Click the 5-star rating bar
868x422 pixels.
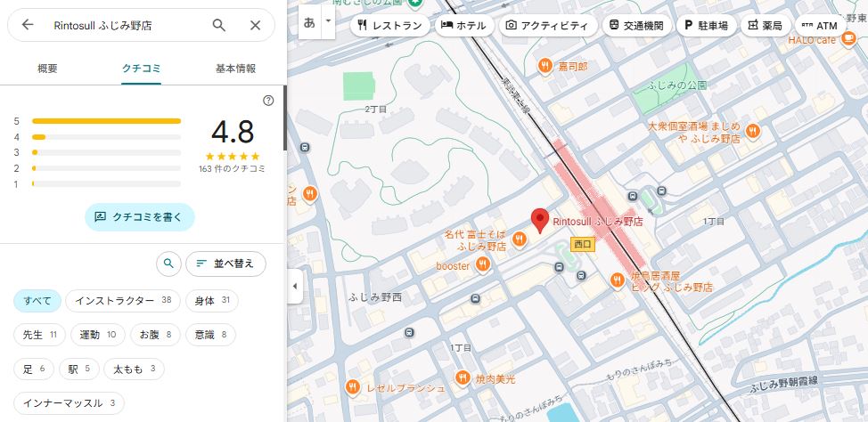[106, 121]
